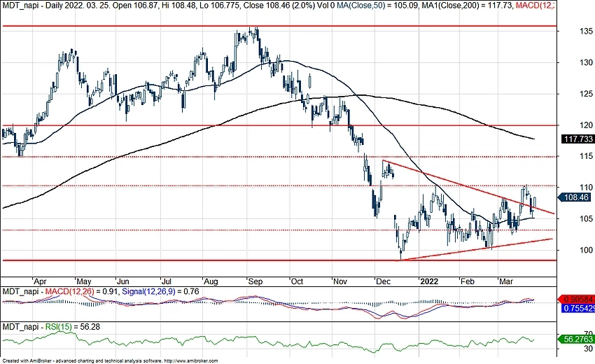Click the 117.733 moving average price tag

click(x=578, y=139)
